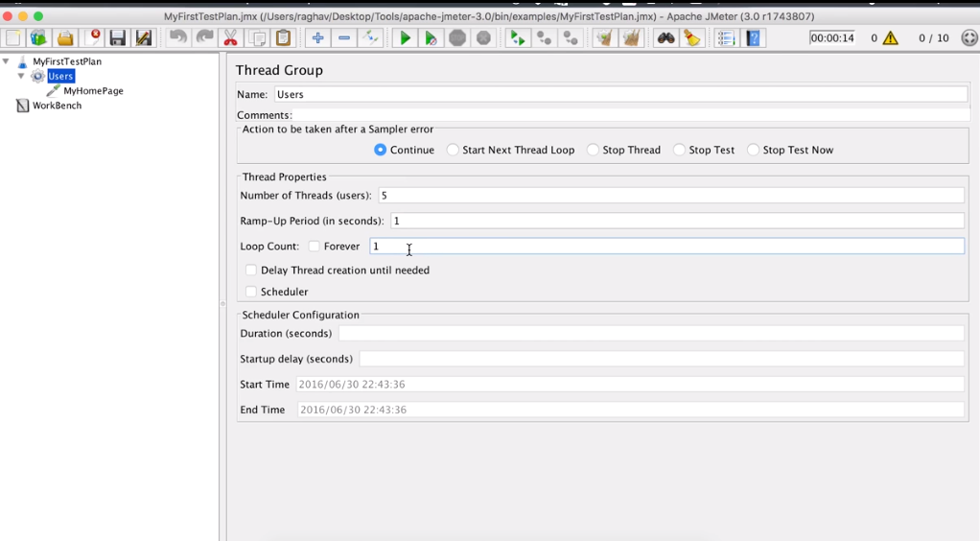Select the Stop Test radio option
Image resolution: width=980 pixels, height=541 pixels.
coord(679,150)
